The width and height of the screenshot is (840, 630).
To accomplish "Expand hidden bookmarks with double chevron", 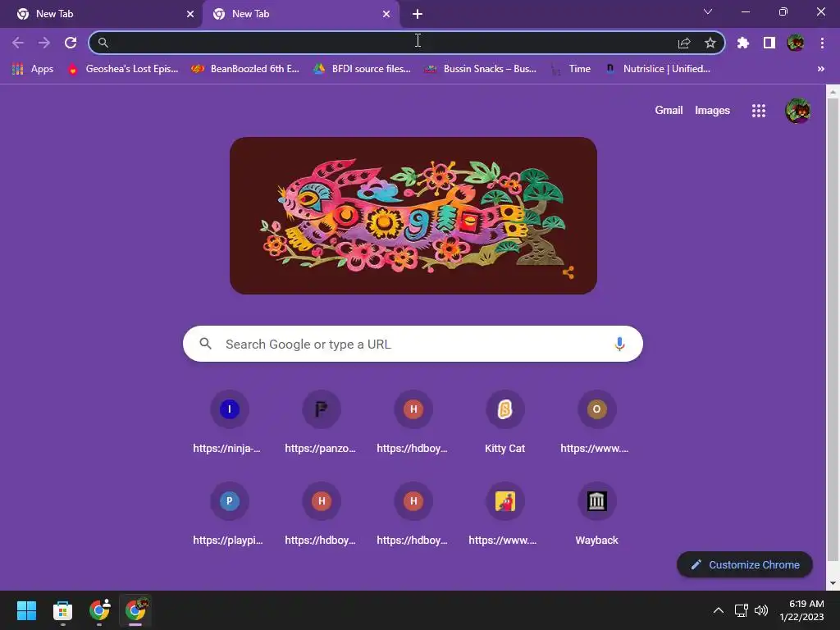I will [x=820, y=69].
